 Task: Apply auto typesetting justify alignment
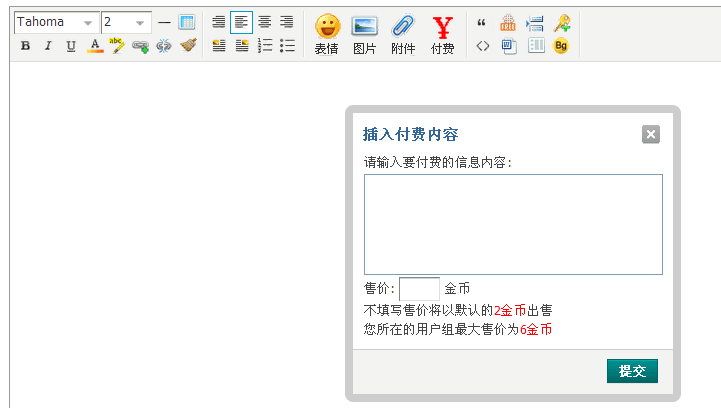pos(219,22)
